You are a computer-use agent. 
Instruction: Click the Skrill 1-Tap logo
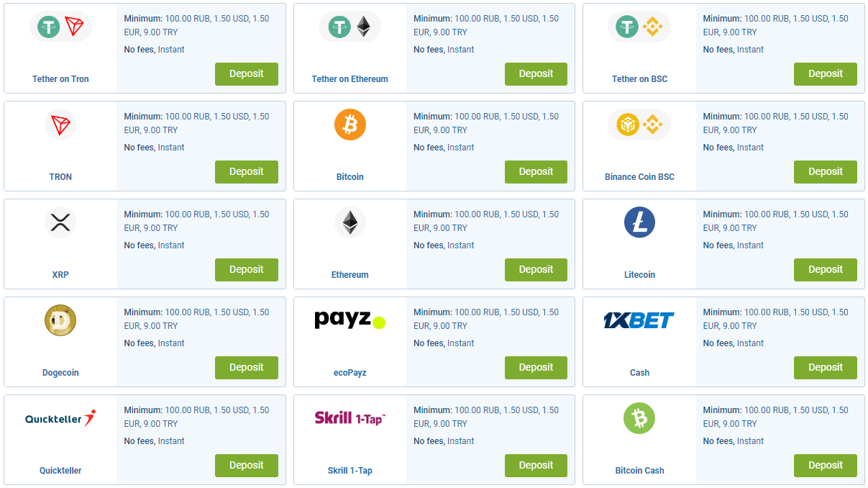tap(350, 417)
